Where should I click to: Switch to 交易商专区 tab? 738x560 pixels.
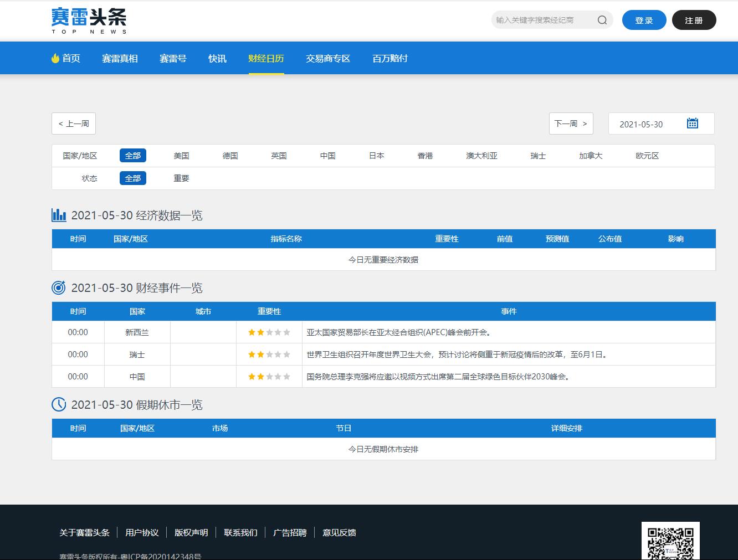tap(328, 58)
